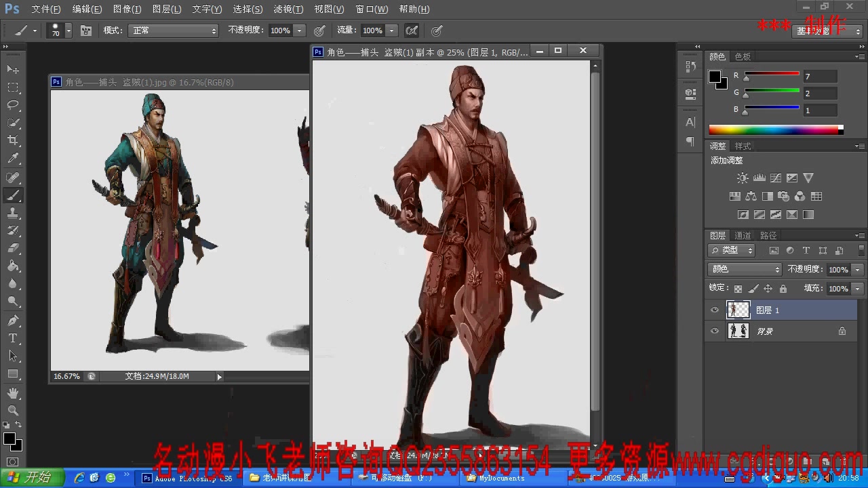Toggle lock transparent pixels

coord(738,289)
